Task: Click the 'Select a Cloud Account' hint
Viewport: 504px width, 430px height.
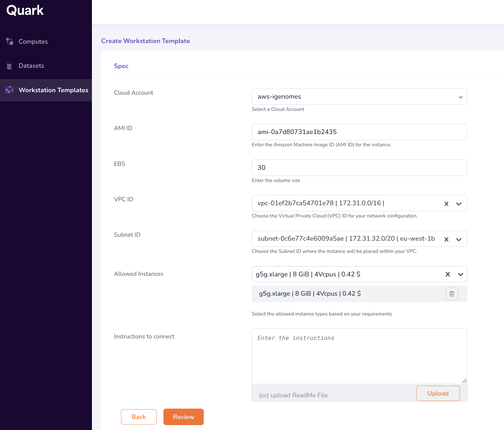Action: point(278,109)
